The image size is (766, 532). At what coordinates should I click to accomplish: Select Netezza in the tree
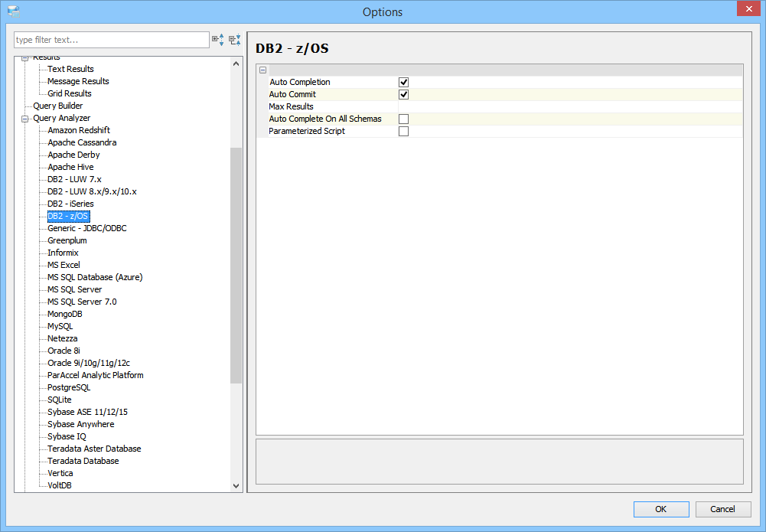click(63, 338)
